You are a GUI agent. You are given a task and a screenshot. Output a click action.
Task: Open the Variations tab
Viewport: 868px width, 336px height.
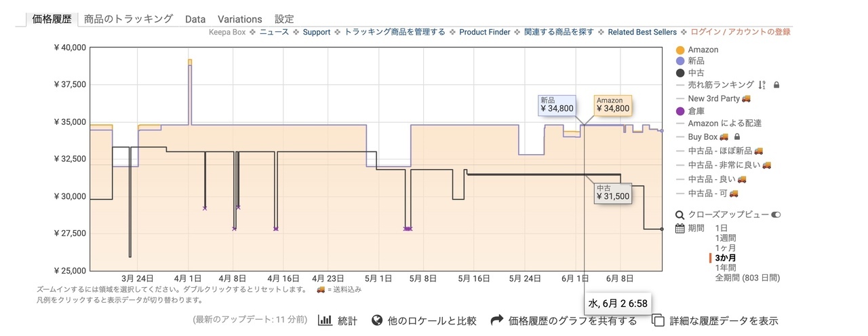point(240,19)
